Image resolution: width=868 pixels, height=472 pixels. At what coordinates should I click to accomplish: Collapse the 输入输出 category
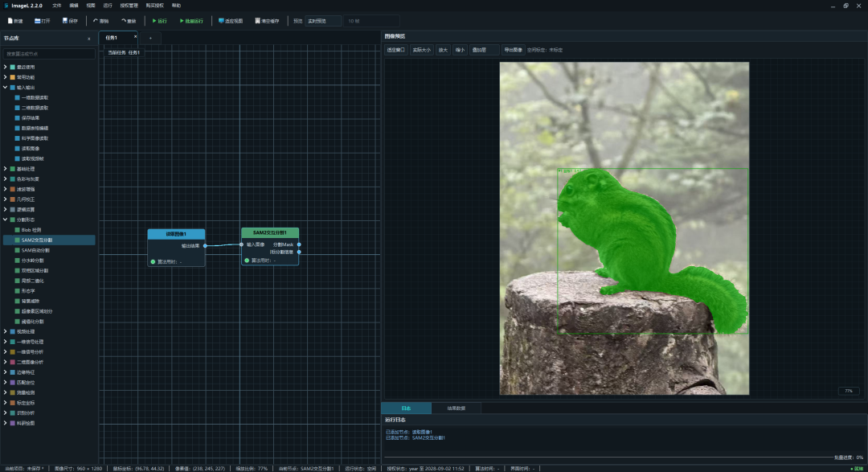click(x=6, y=88)
